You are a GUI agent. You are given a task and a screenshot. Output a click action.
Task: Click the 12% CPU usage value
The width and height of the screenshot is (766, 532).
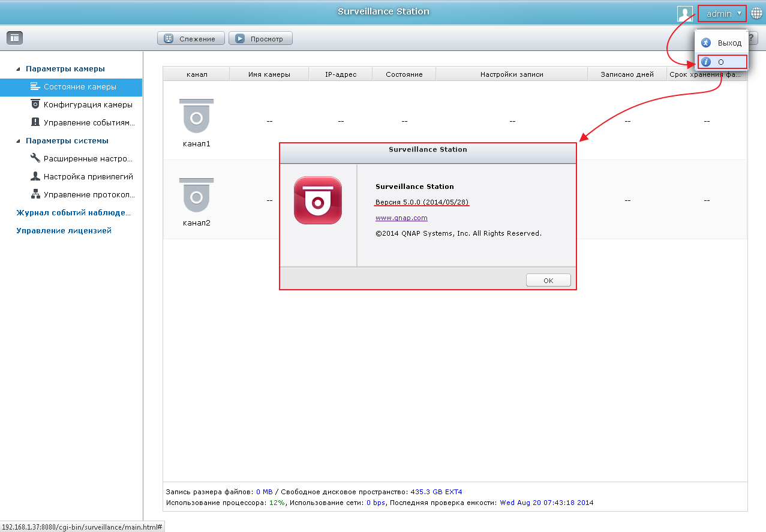tap(277, 503)
